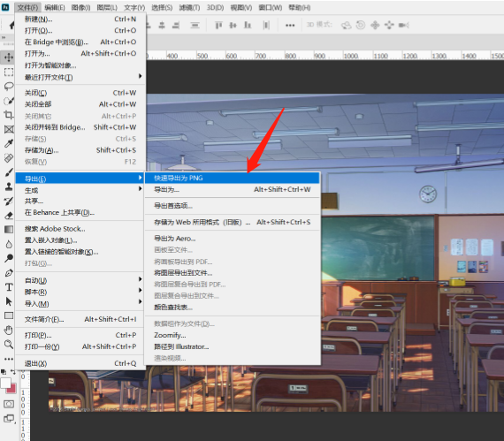Select the Eraser tool
This screenshot has width=504, height=441.
8,216
